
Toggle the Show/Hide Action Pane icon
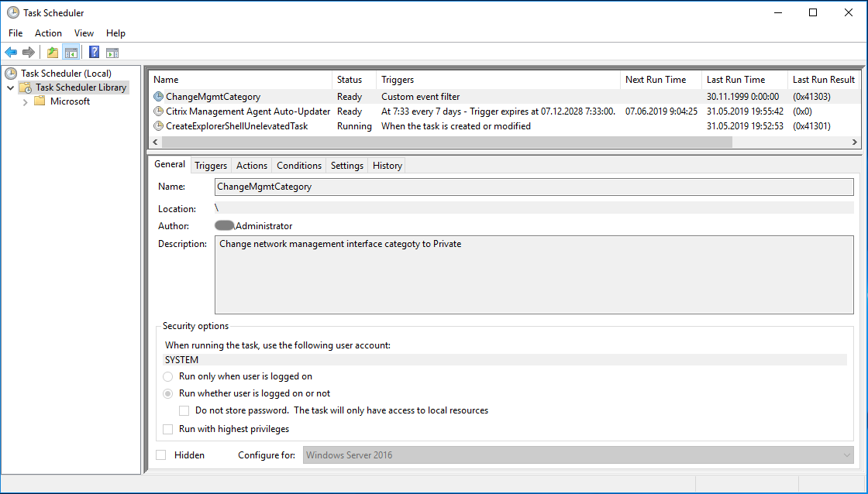(x=112, y=53)
